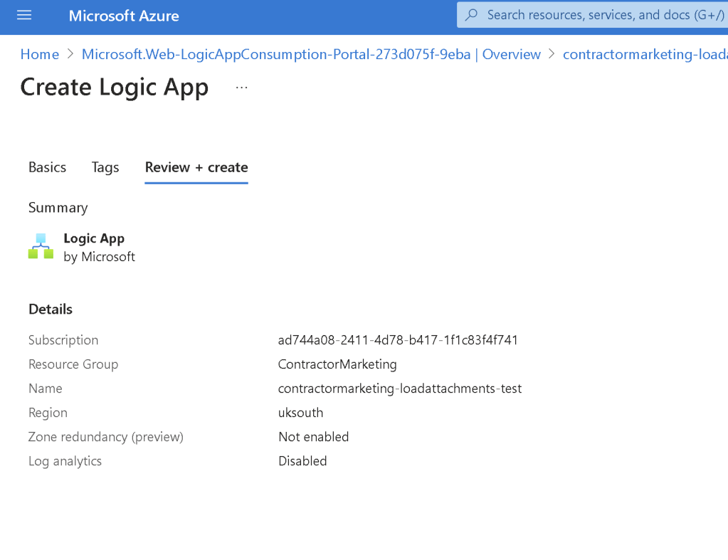Image resolution: width=728 pixels, height=560 pixels.
Task: Open the hamburger portal menu
Action: tap(24, 16)
